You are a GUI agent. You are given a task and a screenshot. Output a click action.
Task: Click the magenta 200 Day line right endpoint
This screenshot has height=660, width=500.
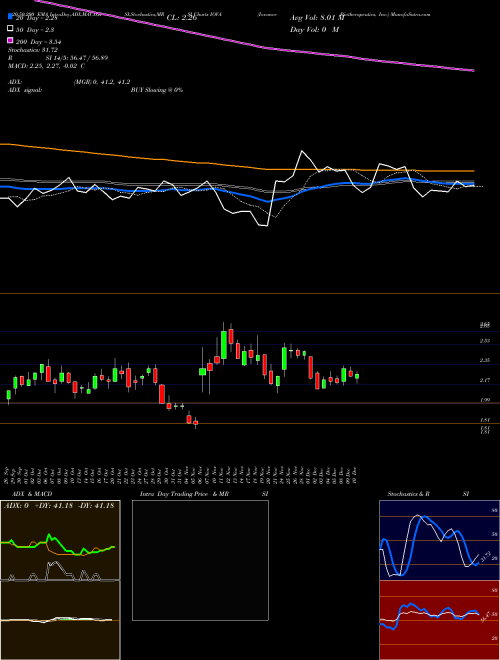coord(474,71)
